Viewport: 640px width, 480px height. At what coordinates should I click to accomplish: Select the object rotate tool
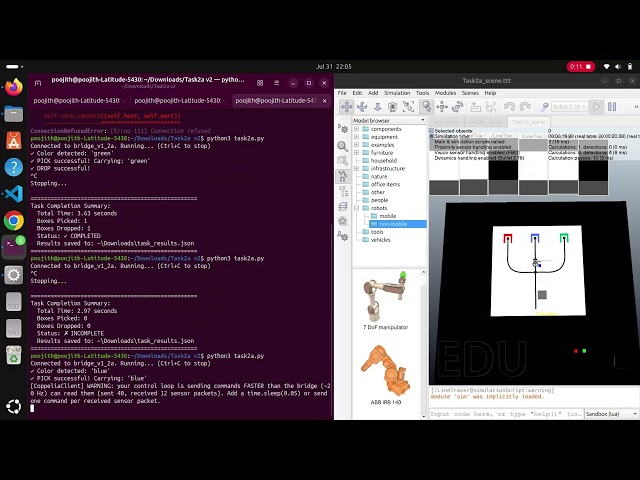[x=458, y=107]
